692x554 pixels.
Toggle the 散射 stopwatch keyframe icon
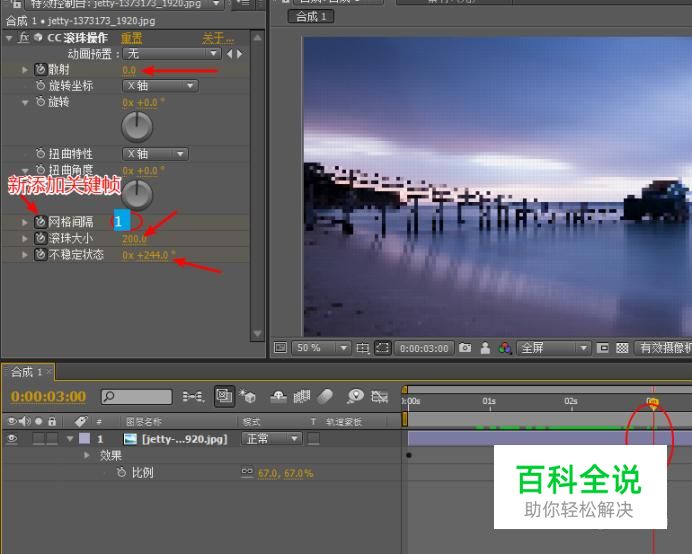(x=41, y=69)
